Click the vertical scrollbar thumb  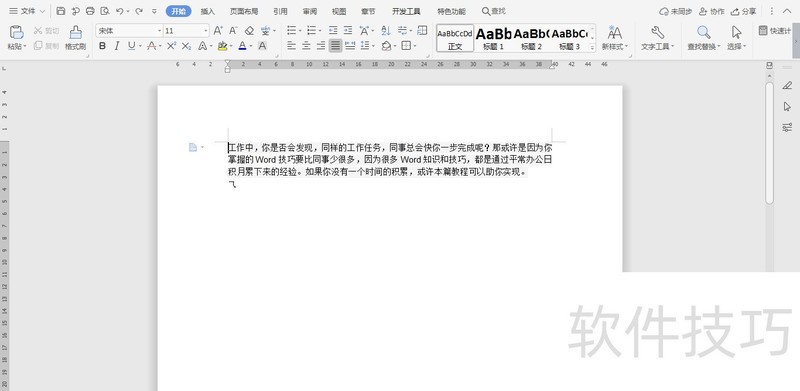769,143
